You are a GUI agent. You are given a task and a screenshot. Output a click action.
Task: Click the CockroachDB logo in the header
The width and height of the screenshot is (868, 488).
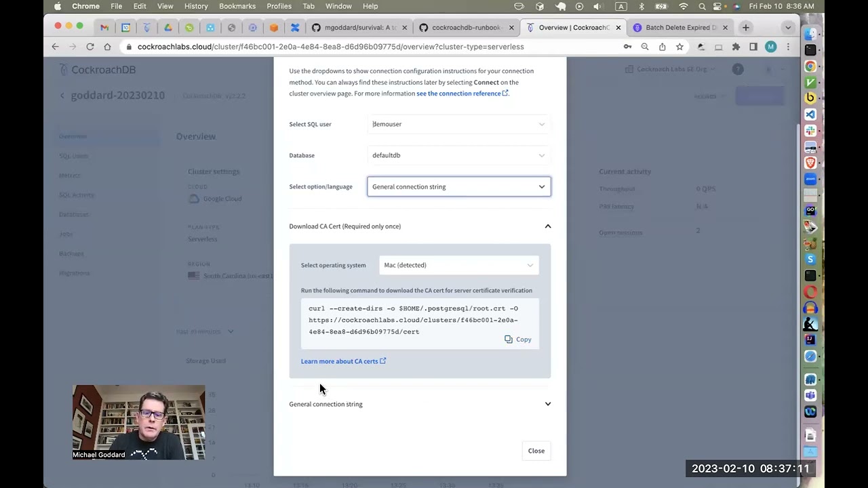tap(98, 69)
